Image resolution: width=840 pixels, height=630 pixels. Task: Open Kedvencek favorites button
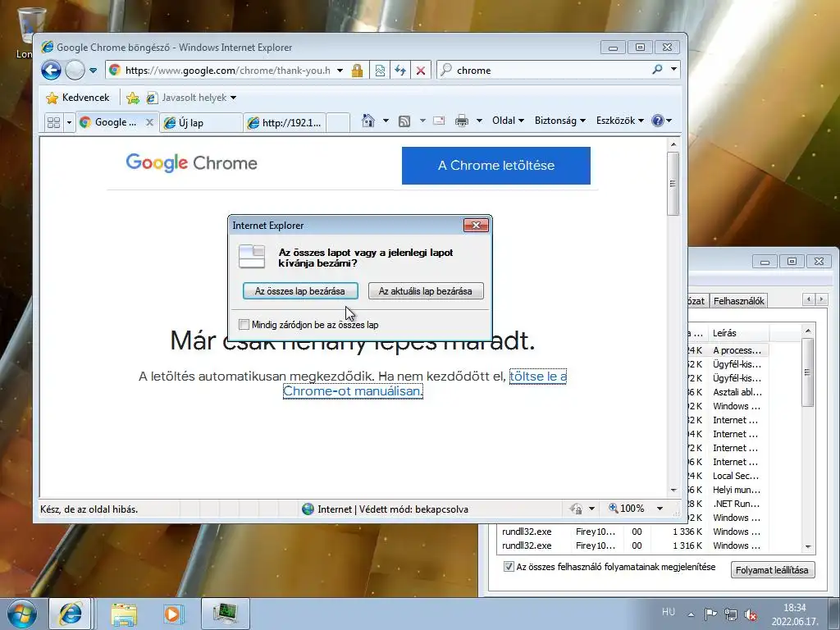[x=78, y=98]
